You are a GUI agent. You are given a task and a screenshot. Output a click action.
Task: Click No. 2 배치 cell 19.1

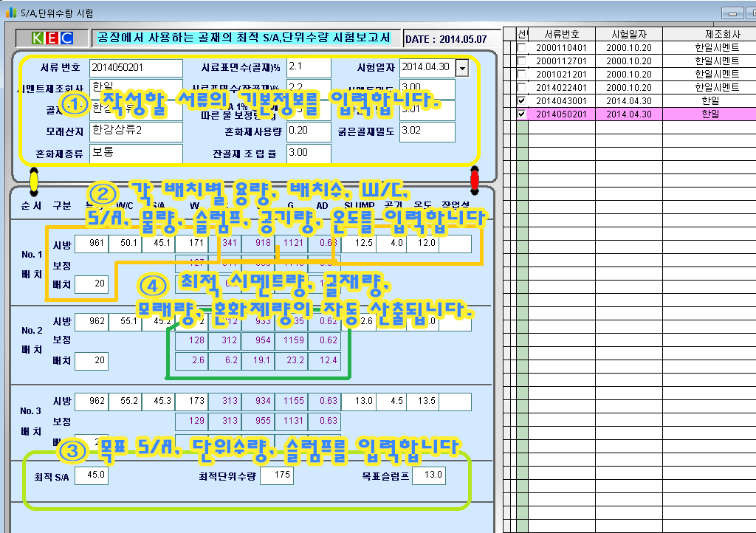coord(258,361)
